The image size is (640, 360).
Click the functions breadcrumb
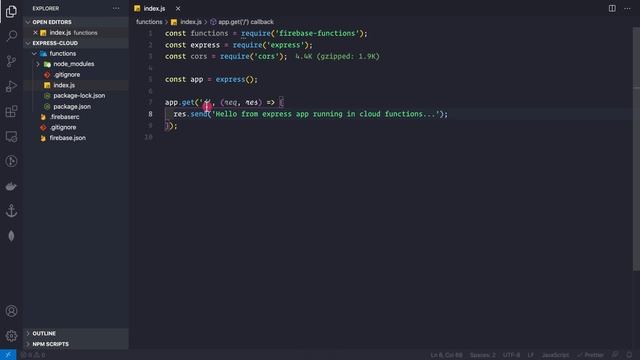(149, 22)
